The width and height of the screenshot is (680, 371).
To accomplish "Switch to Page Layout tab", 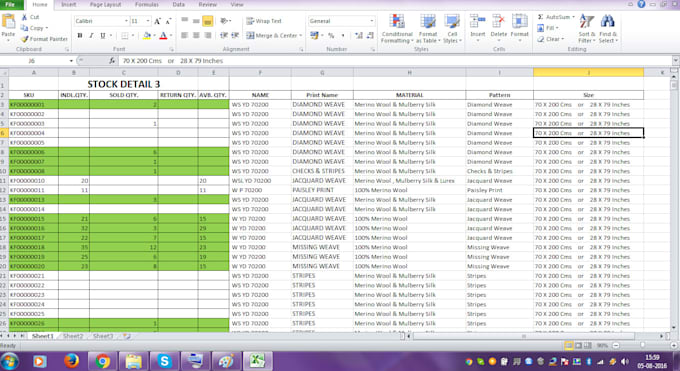I will (105, 4).
